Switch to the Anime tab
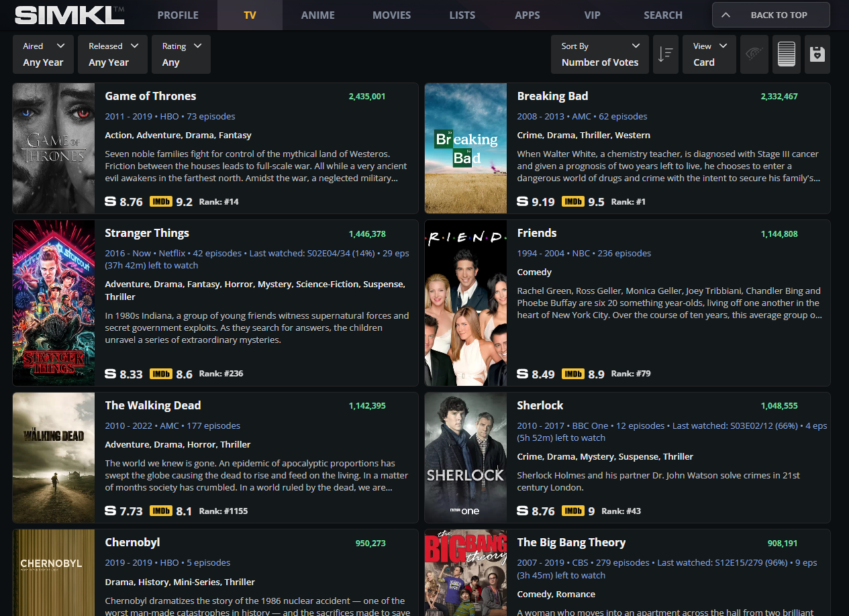The height and width of the screenshot is (616, 849). coord(317,15)
